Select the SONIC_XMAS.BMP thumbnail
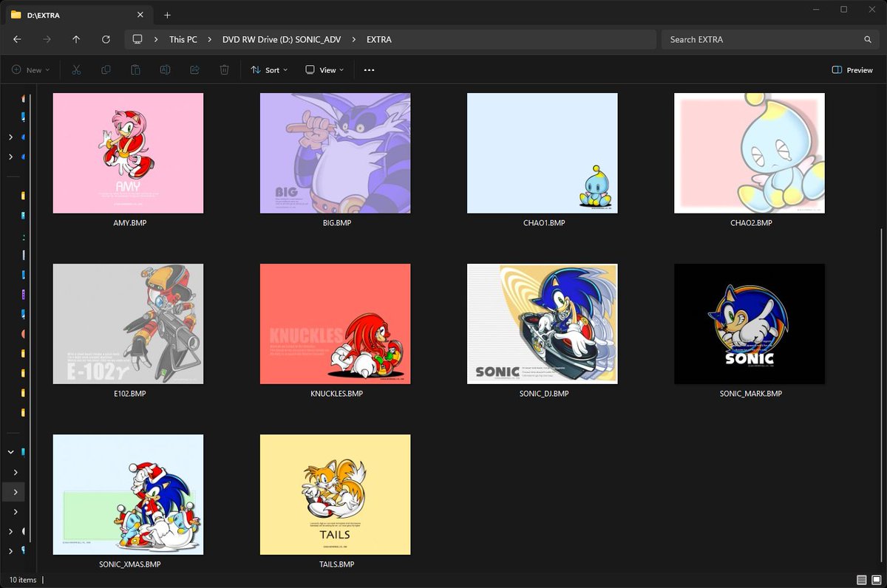 pos(128,494)
